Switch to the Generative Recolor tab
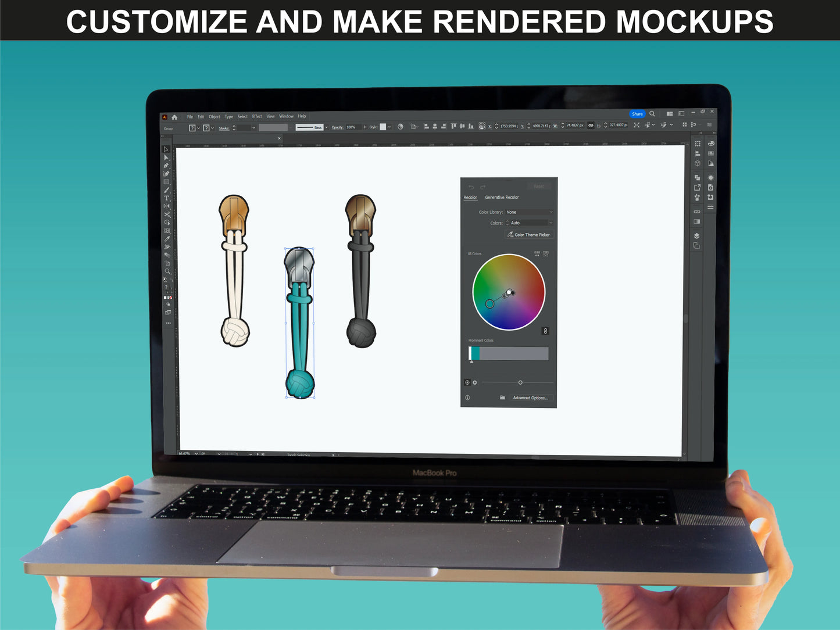This screenshot has height=630, width=840. [x=502, y=198]
